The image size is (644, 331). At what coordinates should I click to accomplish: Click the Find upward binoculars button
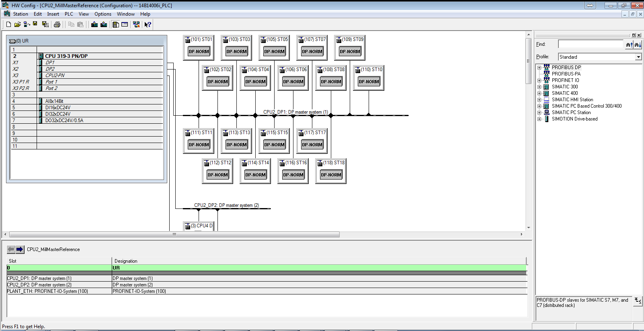629,45
